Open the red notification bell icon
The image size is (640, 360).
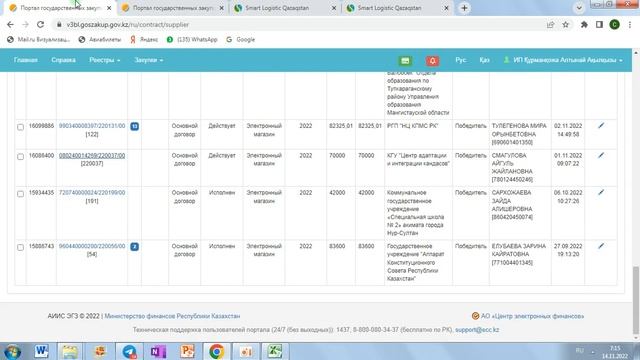[x=432, y=61]
